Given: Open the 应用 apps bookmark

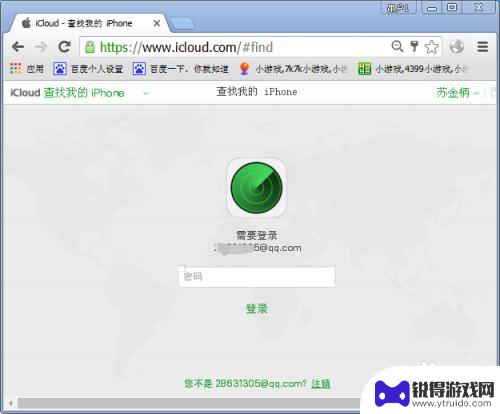Looking at the screenshot, I should point(27,69).
